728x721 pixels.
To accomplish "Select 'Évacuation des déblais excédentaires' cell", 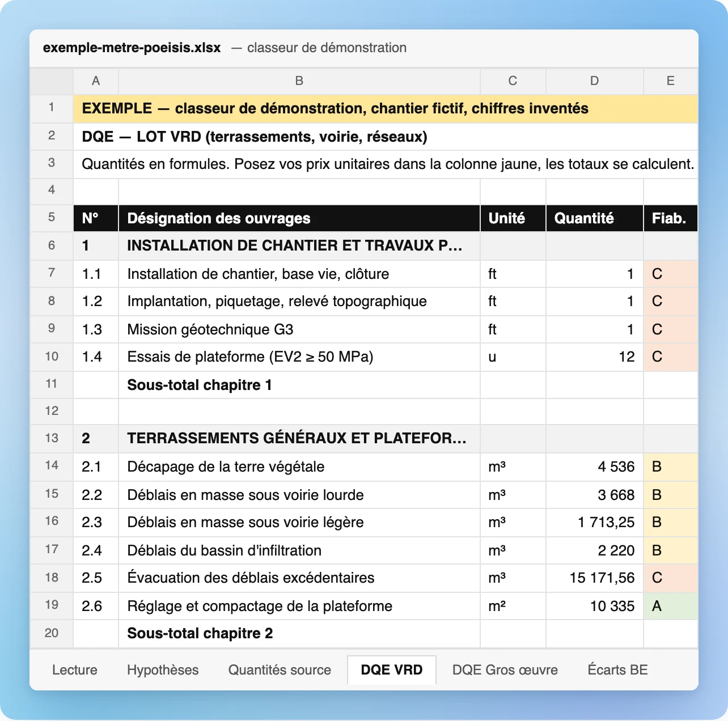I will 299,578.
